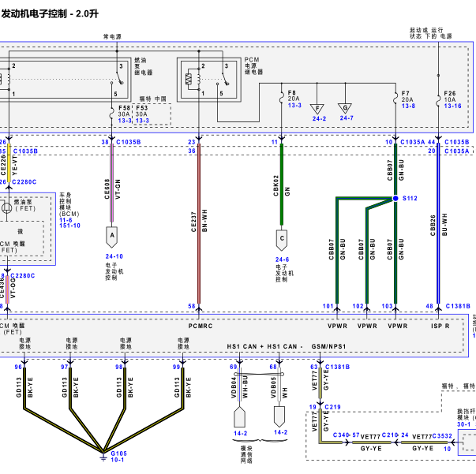Image resolution: width=476 pixels, height=474 pixels.
Task: Open page link 24-10 below connector A
Action: click(x=114, y=256)
